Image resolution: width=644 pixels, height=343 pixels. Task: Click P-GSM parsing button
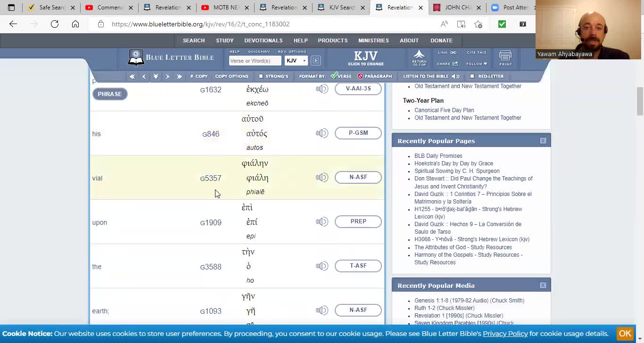coord(358,133)
